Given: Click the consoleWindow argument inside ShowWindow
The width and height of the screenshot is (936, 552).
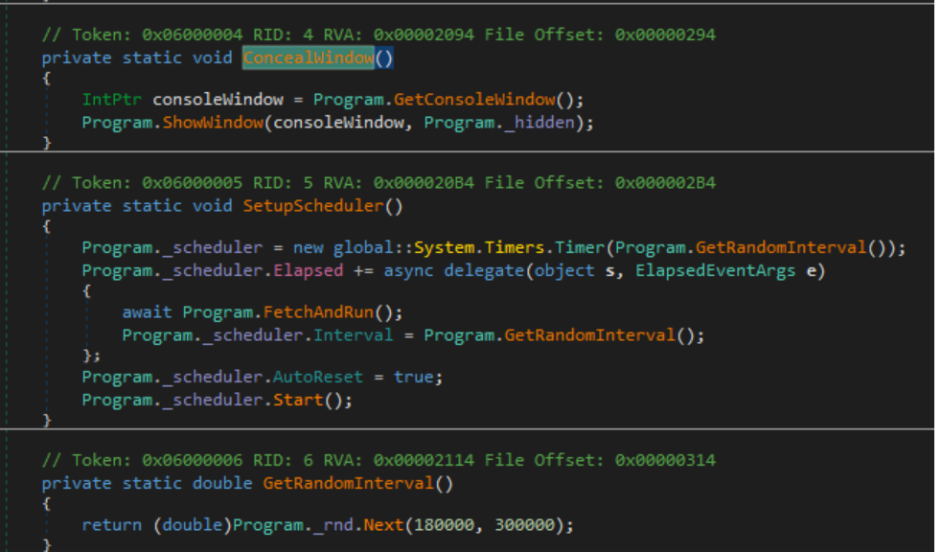Looking at the screenshot, I should click(338, 122).
